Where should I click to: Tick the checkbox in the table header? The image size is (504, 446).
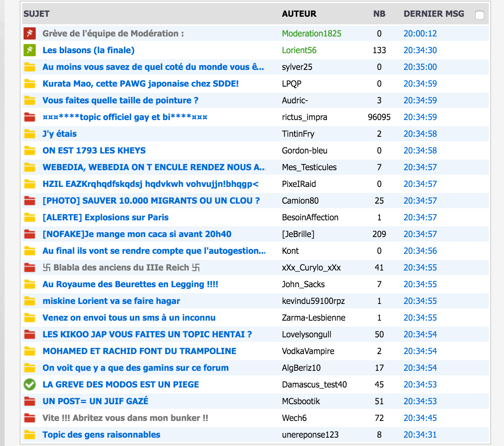point(480,15)
